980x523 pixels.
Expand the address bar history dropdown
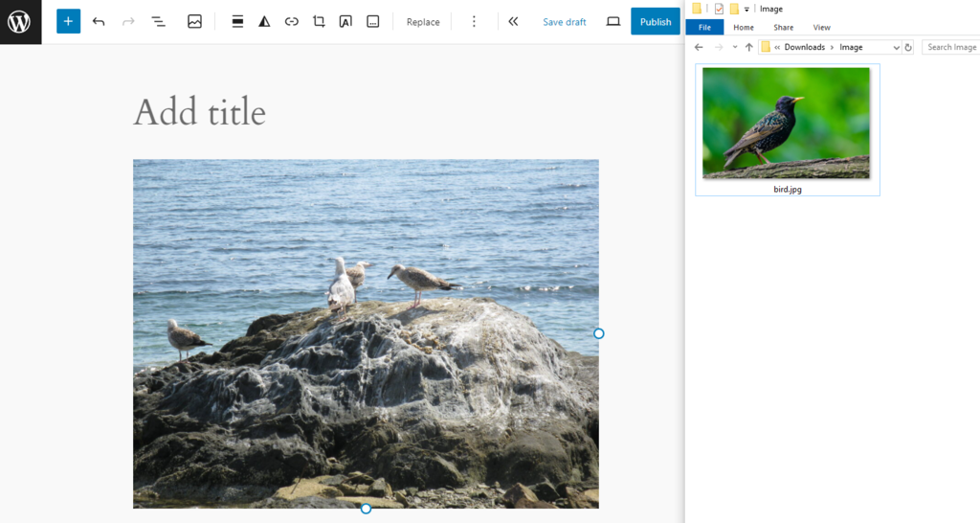pyautogui.click(x=896, y=47)
